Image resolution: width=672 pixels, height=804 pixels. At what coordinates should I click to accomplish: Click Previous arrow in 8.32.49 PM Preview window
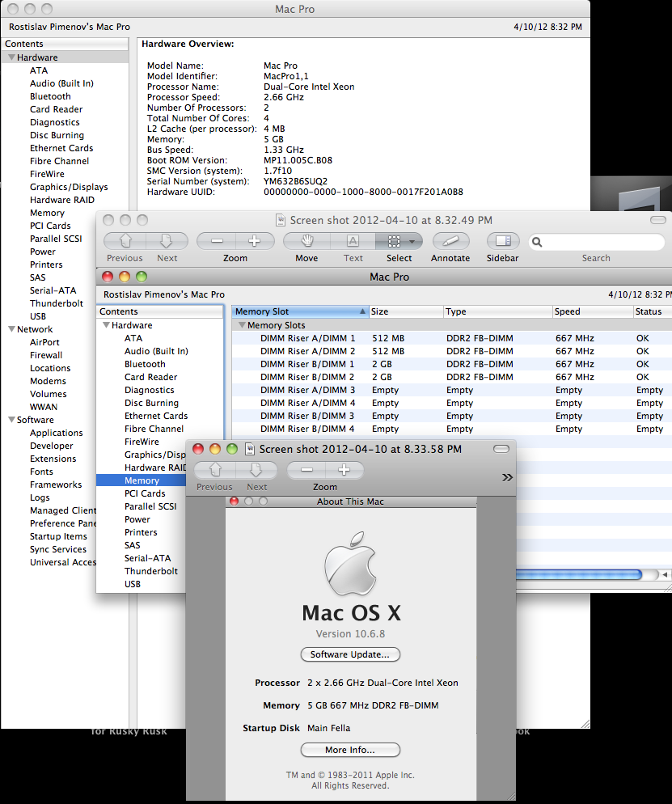pyautogui.click(x=125, y=241)
